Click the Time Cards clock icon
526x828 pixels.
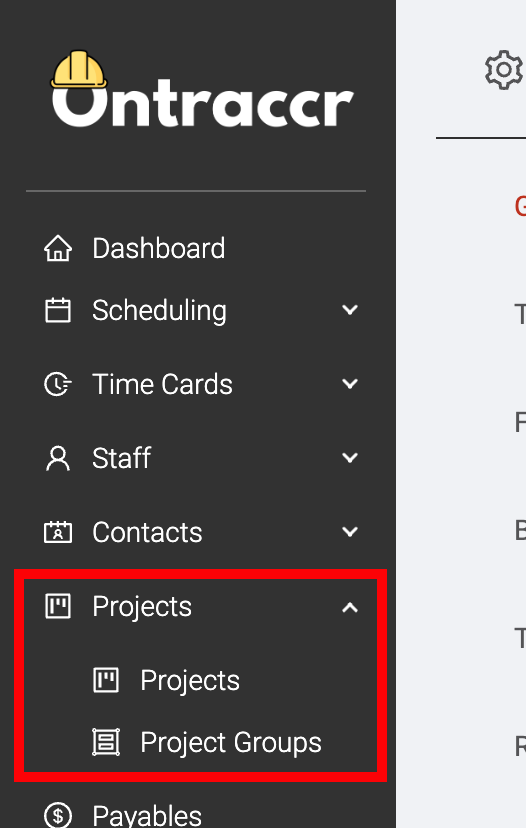[x=58, y=384]
